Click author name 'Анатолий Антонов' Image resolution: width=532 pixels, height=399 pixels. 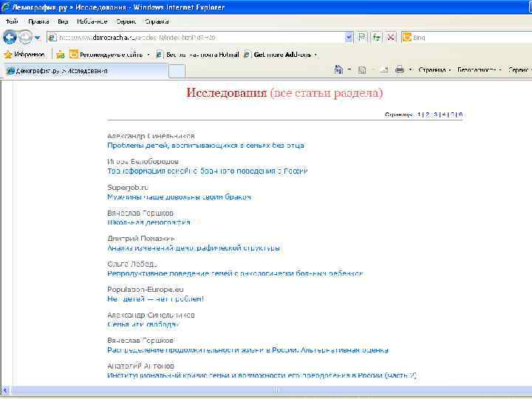(141, 366)
